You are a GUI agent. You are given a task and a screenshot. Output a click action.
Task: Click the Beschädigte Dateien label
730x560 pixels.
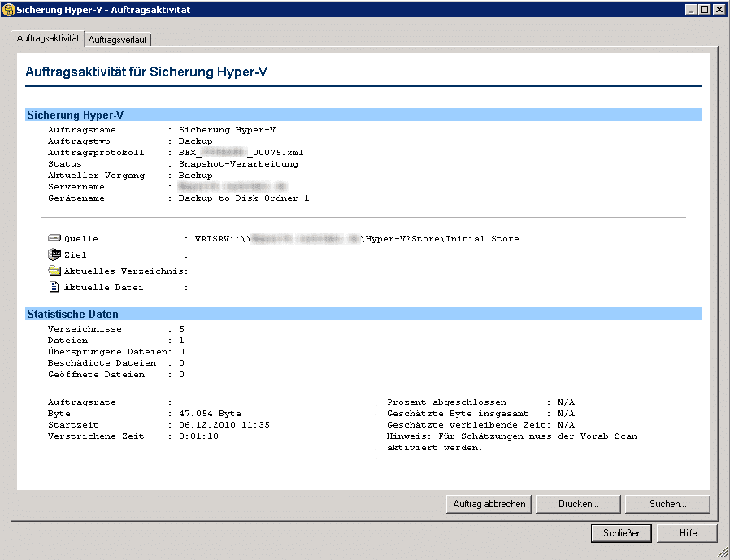click(102, 362)
